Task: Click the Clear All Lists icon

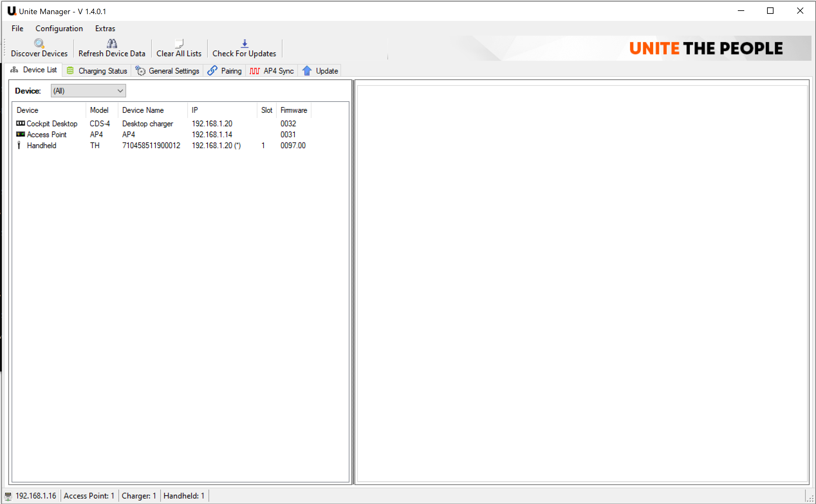Action: tap(179, 43)
